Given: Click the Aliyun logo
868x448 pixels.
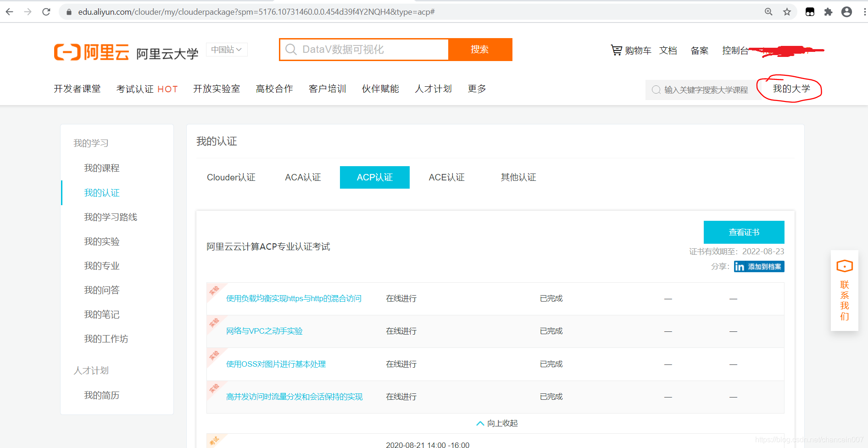Looking at the screenshot, I should point(92,52).
